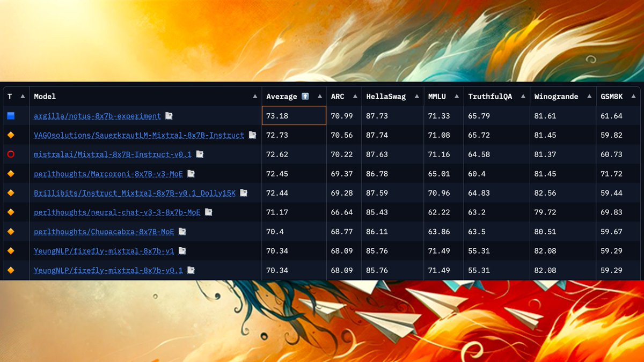The width and height of the screenshot is (644, 362).
Task: Click the sort arrow in TruthfulQA column header
Action: pyautogui.click(x=523, y=97)
